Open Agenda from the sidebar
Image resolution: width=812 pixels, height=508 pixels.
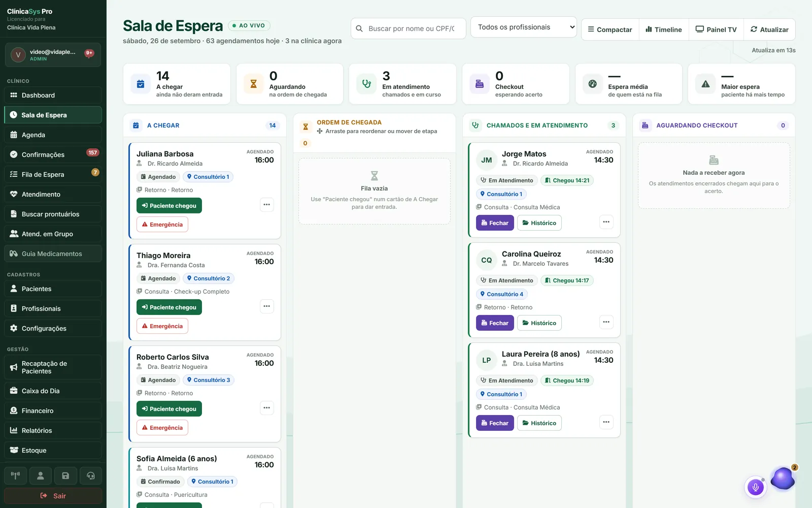(x=53, y=135)
